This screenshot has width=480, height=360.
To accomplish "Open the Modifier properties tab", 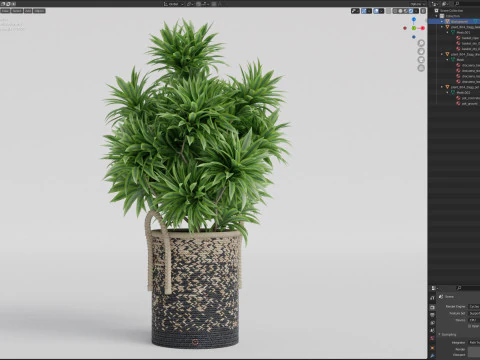I will click(x=432, y=356).
